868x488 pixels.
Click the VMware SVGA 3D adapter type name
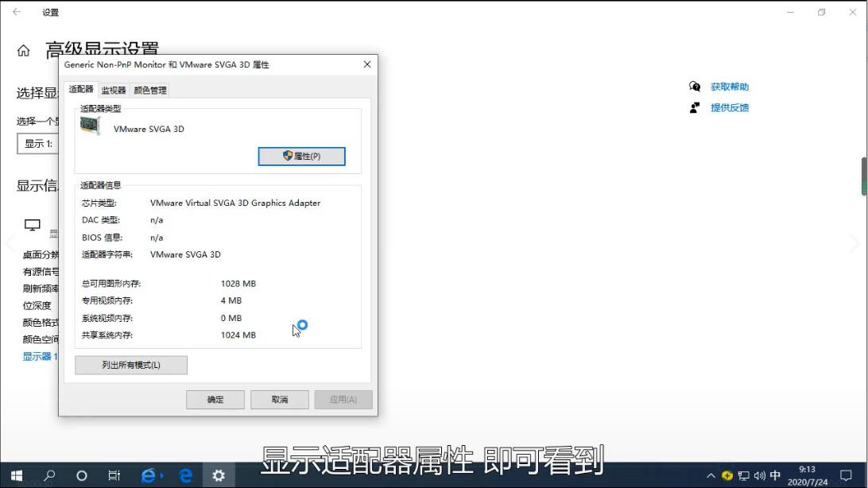coord(149,129)
